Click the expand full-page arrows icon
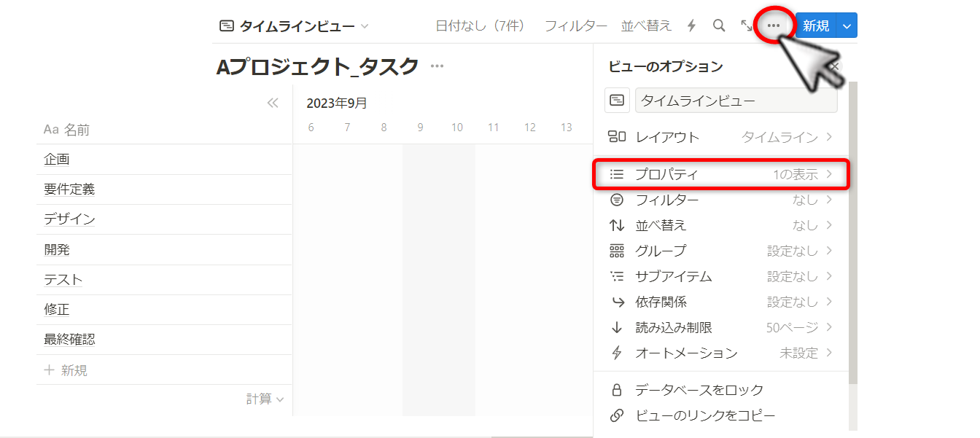This screenshot has height=438, width=980. pyautogui.click(x=747, y=26)
